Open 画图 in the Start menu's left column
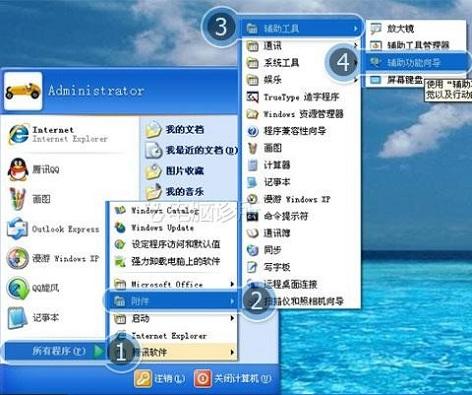 pyautogui.click(x=30, y=199)
